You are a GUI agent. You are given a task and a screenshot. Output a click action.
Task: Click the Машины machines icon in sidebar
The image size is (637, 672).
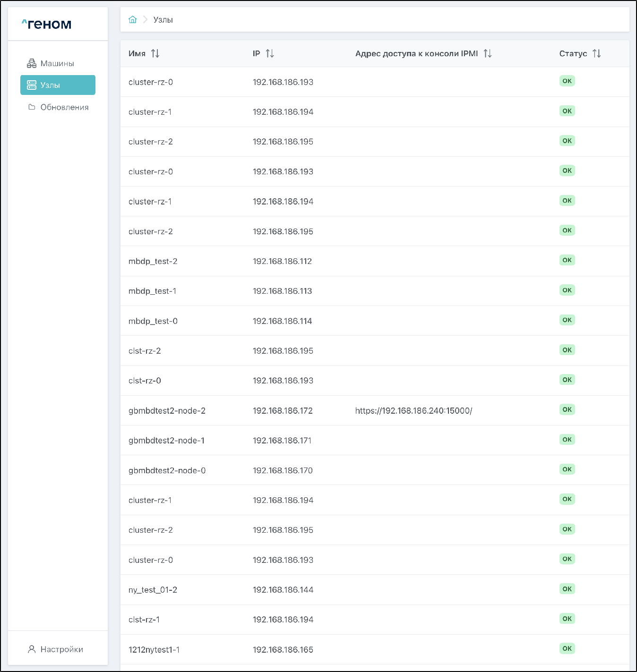pyautogui.click(x=32, y=63)
